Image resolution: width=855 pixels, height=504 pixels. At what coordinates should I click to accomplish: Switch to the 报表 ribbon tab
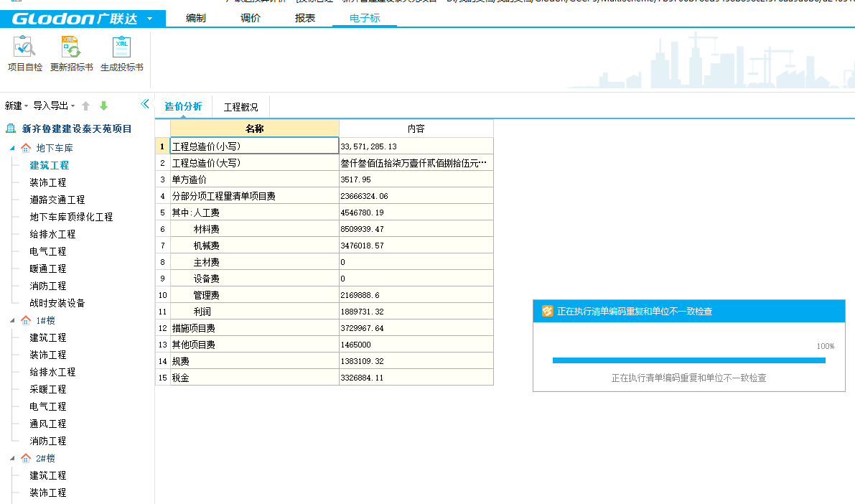tap(305, 18)
